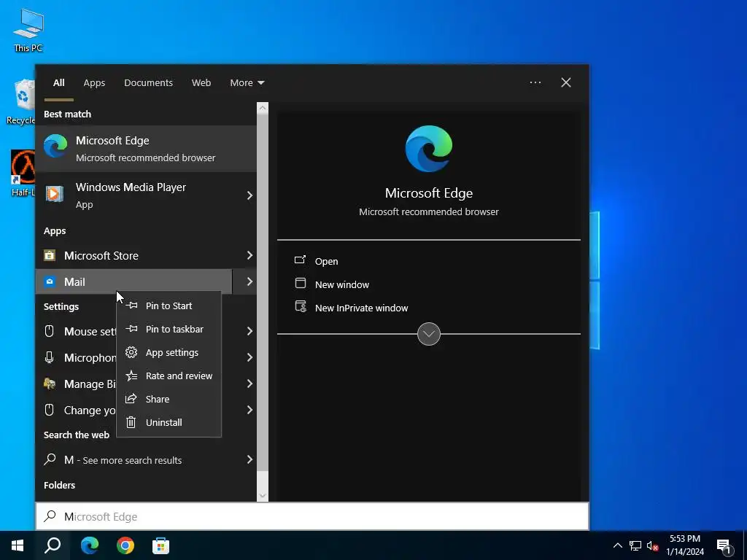Open M - See more search results
The width and height of the screenshot is (747, 560).
pyautogui.click(x=134, y=460)
